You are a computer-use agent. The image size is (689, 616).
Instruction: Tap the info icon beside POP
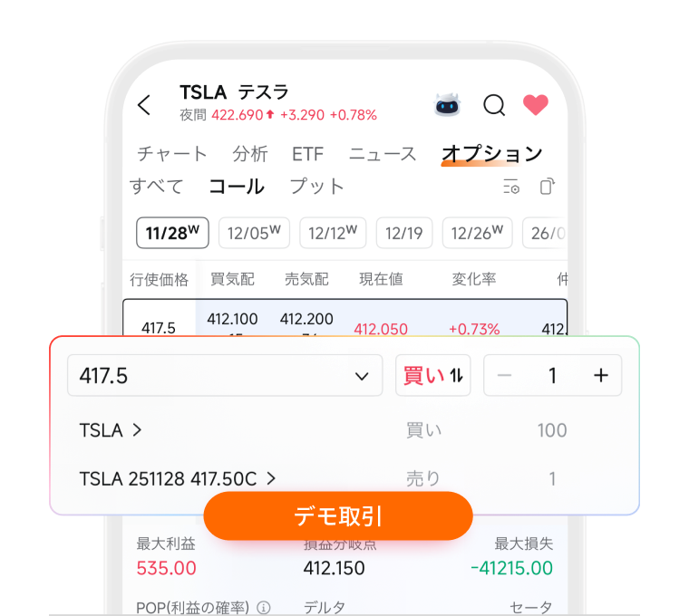point(264,608)
